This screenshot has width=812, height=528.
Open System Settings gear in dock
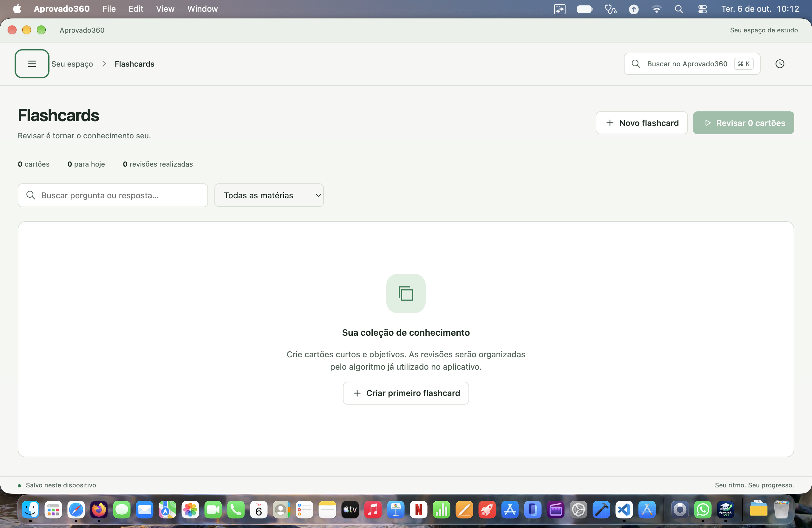pos(578,510)
